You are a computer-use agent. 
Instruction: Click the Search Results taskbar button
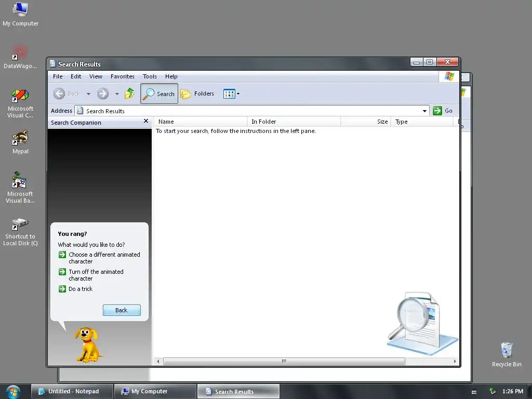click(238, 391)
